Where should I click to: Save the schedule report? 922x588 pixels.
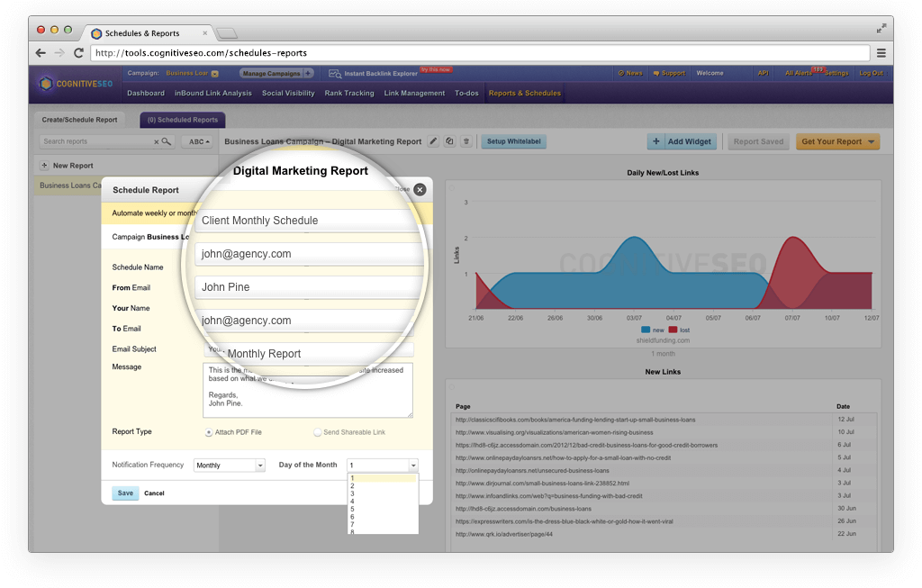click(x=125, y=493)
